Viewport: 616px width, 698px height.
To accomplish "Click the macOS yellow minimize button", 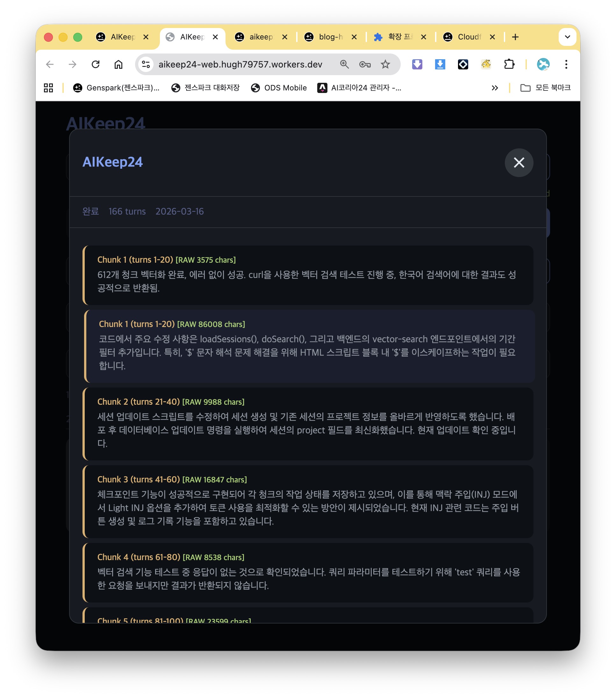I will (63, 37).
